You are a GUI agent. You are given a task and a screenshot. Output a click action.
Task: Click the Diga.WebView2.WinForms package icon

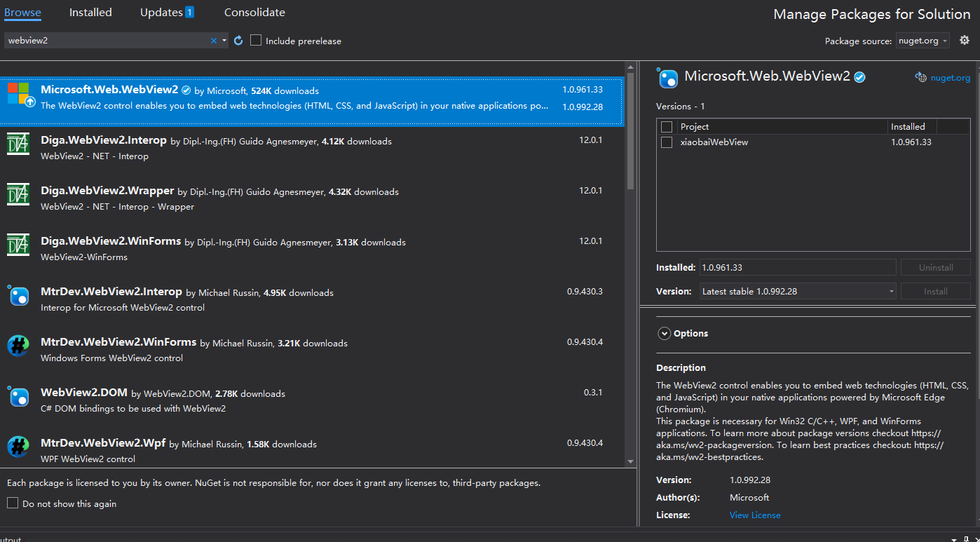click(18, 245)
